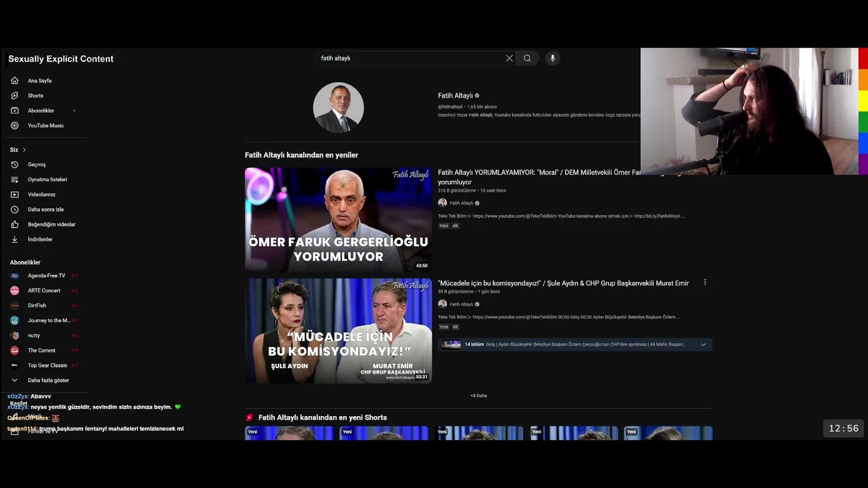Click İndirilenler label text

pos(40,239)
